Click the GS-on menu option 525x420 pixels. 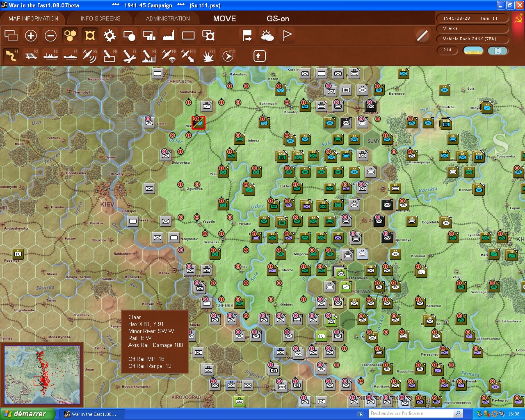(x=277, y=18)
